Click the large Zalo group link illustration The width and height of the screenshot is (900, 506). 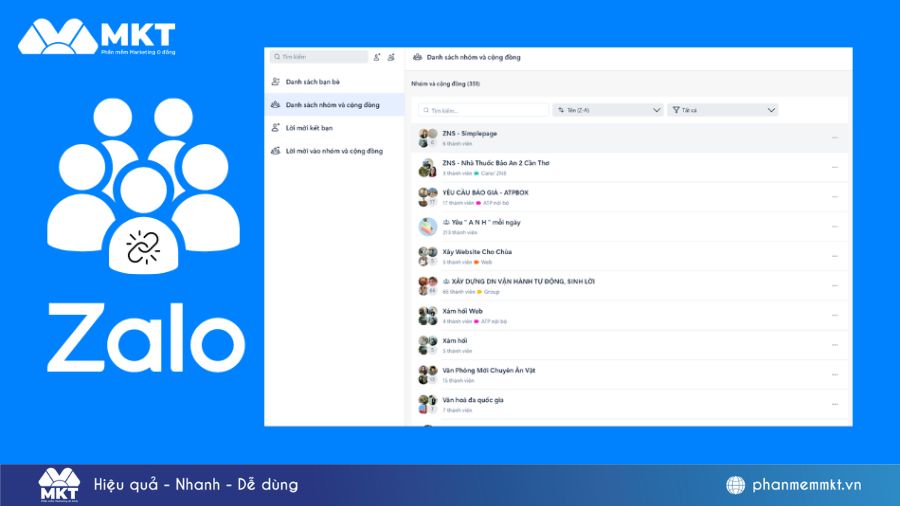[143, 186]
